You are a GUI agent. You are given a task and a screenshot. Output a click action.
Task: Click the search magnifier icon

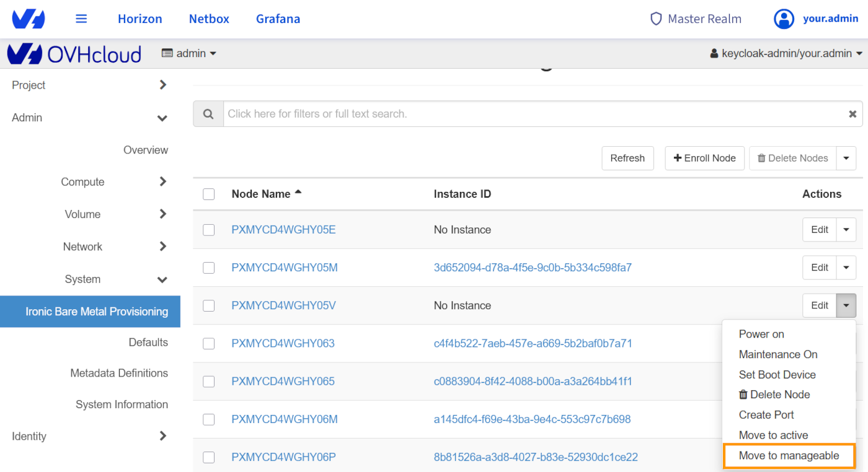[x=208, y=114]
